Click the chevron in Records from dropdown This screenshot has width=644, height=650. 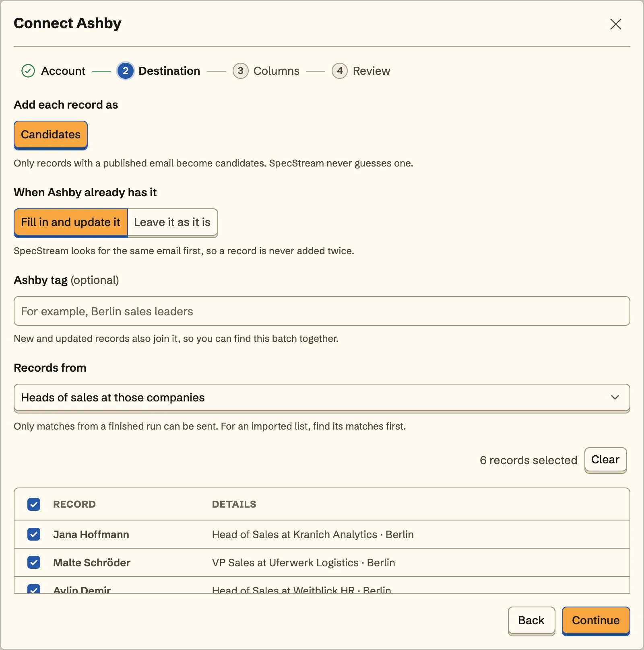click(x=615, y=397)
